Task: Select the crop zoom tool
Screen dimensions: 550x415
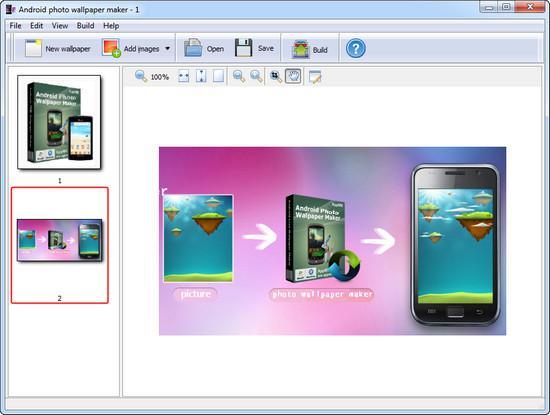Action: [276, 76]
